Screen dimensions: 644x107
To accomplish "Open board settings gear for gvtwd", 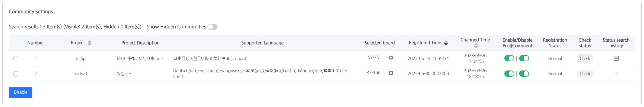I will (391, 73).
